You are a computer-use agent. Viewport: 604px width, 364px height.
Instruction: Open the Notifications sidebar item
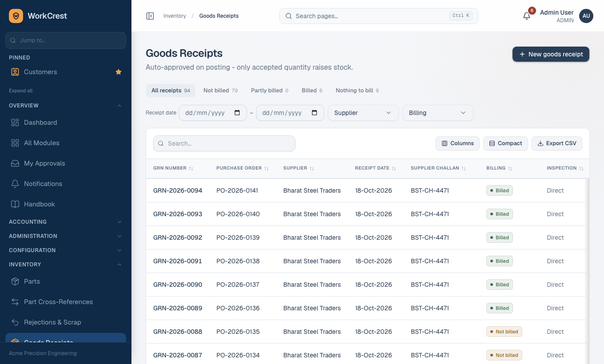click(x=66, y=184)
